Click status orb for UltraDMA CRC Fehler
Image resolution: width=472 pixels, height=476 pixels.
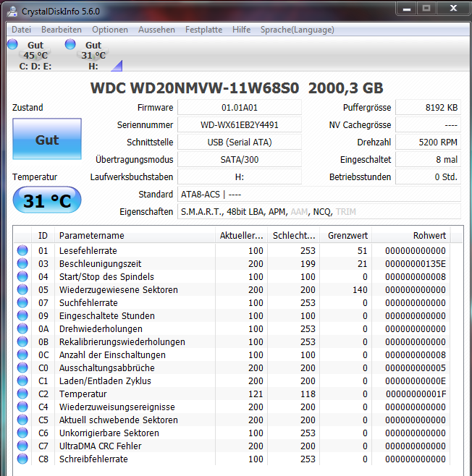pyautogui.click(x=22, y=446)
